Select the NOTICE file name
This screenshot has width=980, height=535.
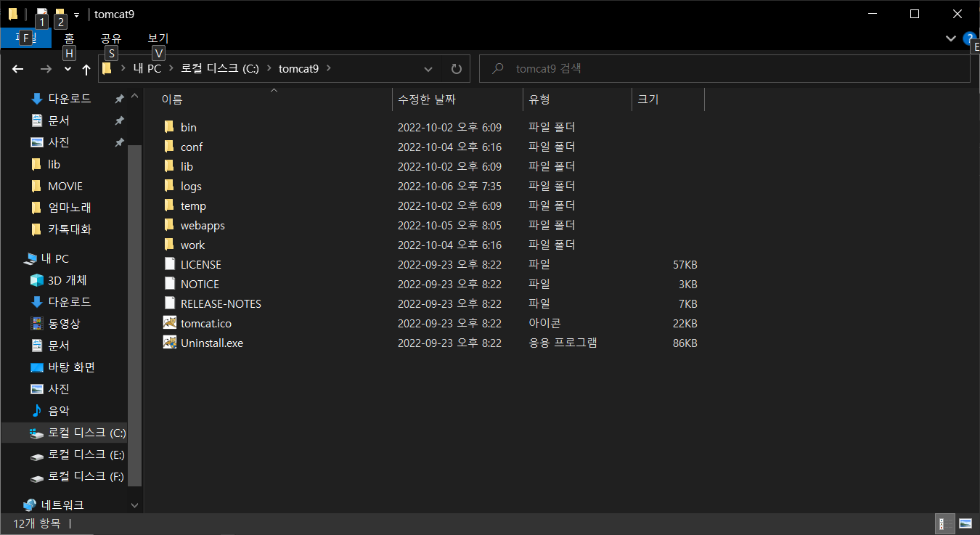pyautogui.click(x=200, y=285)
